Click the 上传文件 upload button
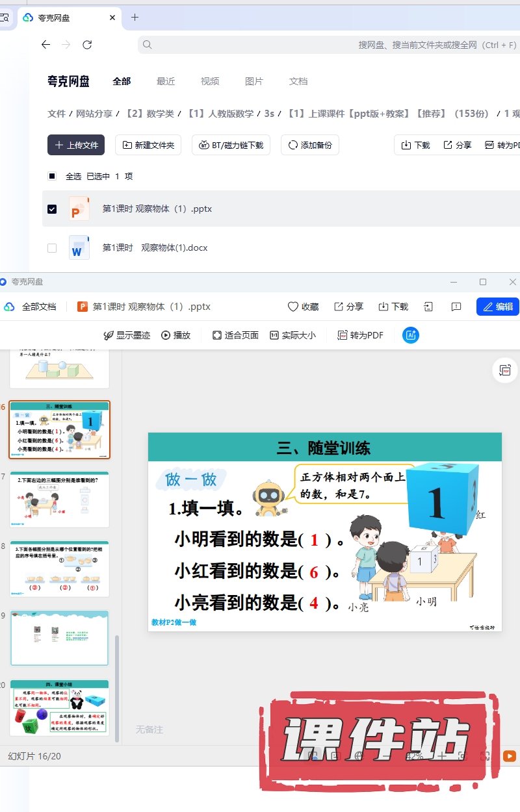 coord(76,145)
